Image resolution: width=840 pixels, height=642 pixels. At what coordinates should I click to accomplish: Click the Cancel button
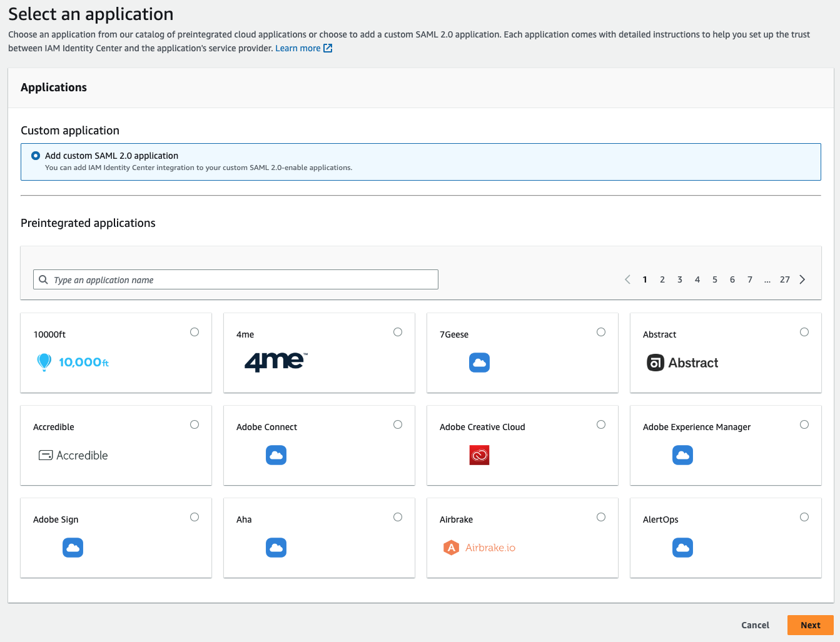pyautogui.click(x=756, y=625)
